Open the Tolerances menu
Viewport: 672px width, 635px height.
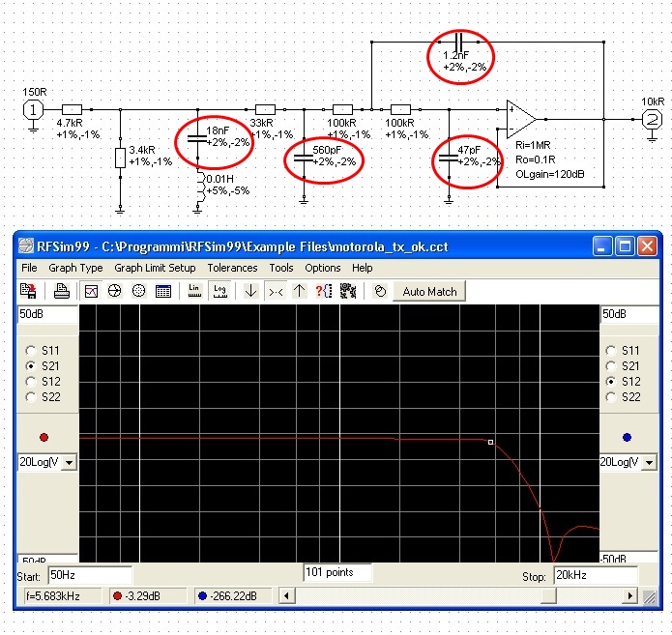pos(232,268)
